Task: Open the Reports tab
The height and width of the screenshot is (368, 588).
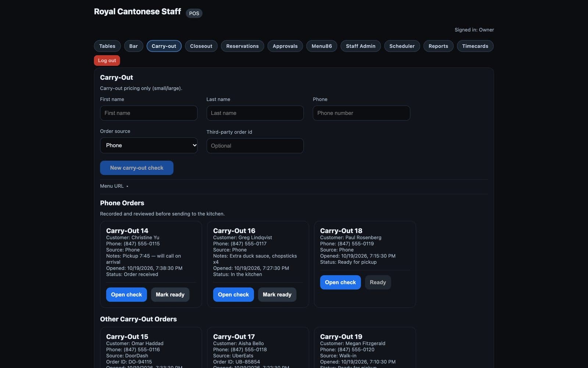Action: 438,46
